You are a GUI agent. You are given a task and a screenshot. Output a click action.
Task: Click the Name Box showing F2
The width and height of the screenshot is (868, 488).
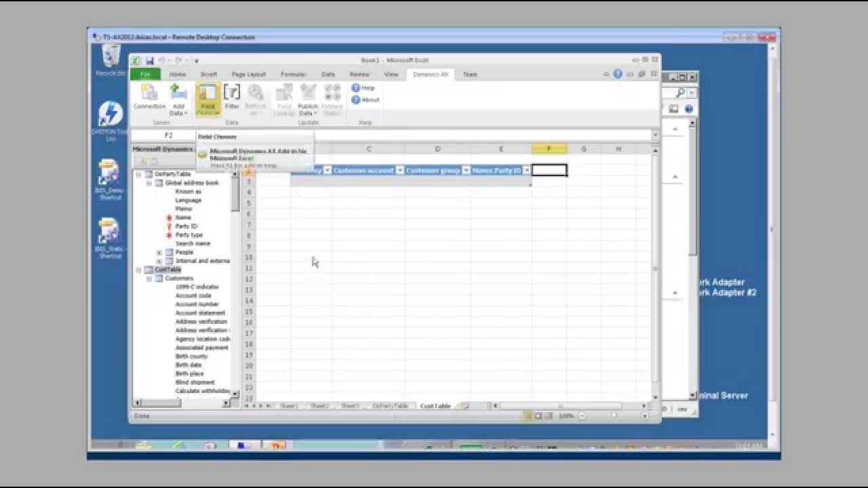point(163,136)
